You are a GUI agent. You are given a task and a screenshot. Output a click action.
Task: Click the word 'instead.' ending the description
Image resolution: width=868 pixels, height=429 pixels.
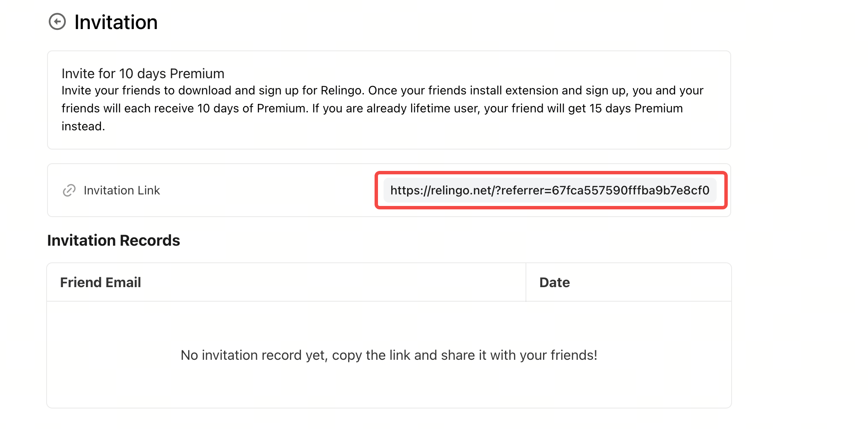pos(83,126)
